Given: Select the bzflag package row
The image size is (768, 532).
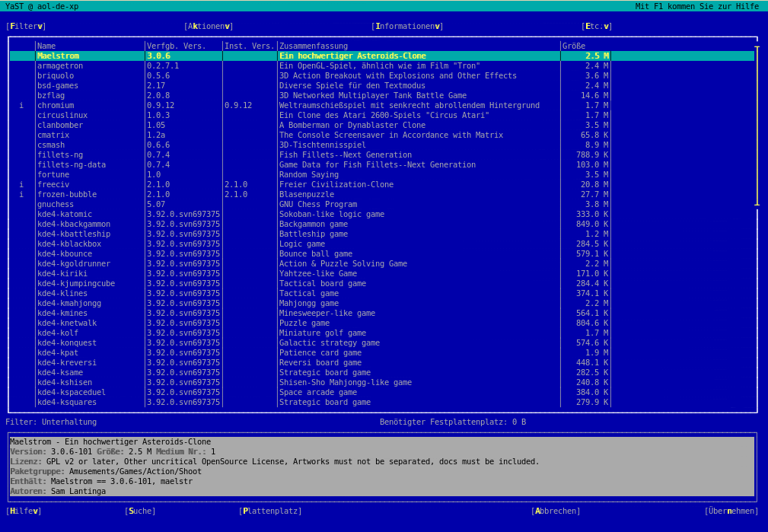Looking at the screenshot, I should pyautogui.click(x=51, y=96).
